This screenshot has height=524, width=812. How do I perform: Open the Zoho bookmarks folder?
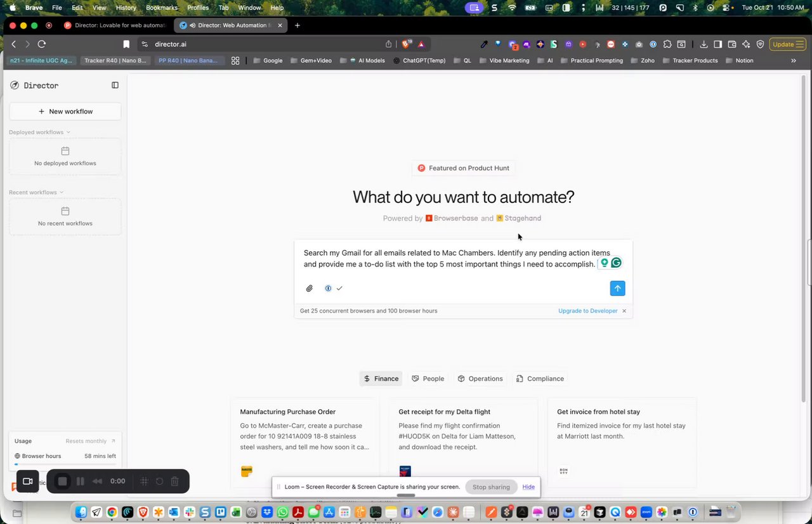pos(642,60)
